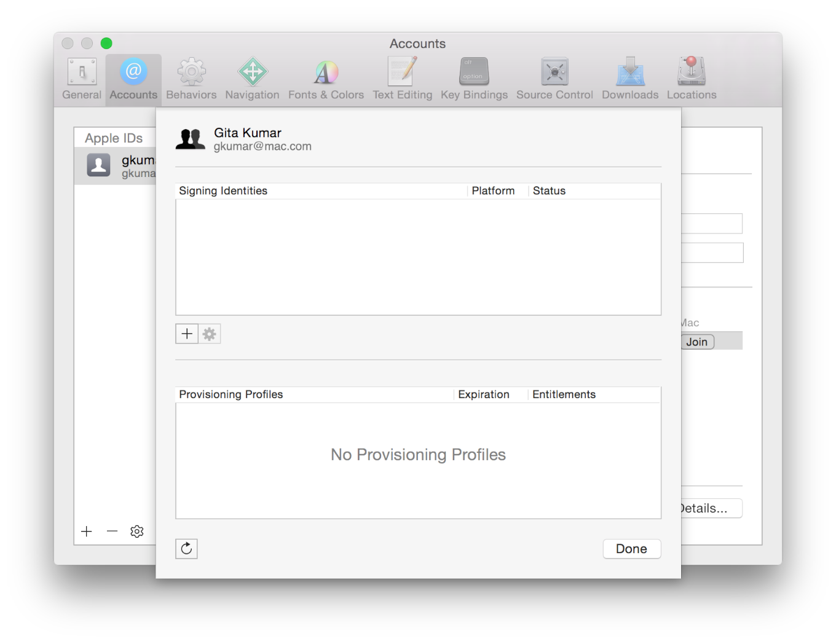Open the General preferences pane
Image resolution: width=836 pixels, height=644 pixels.
pyautogui.click(x=82, y=80)
